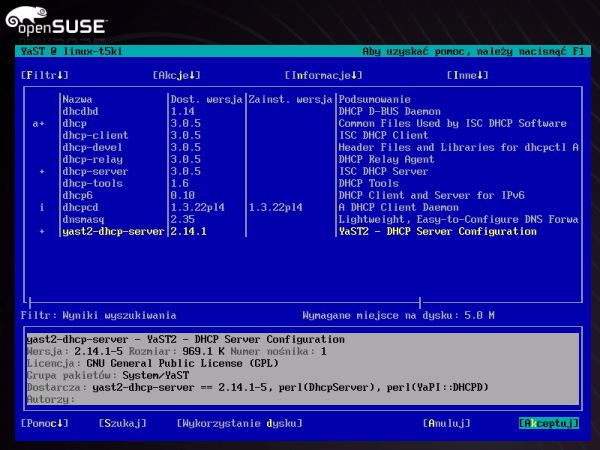This screenshot has width=600, height=450.
Task: Click available version 1.14 of dhcdbd
Action: pyautogui.click(x=183, y=111)
